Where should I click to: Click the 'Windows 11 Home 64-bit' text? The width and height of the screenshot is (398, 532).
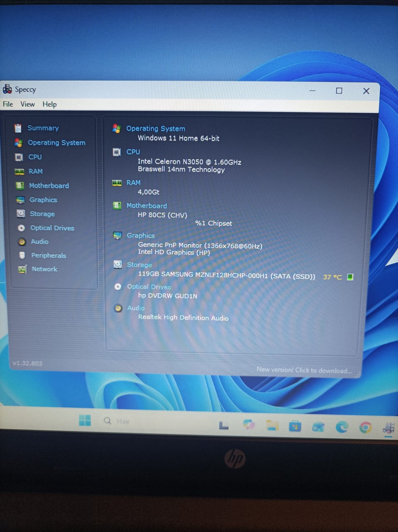pyautogui.click(x=178, y=138)
